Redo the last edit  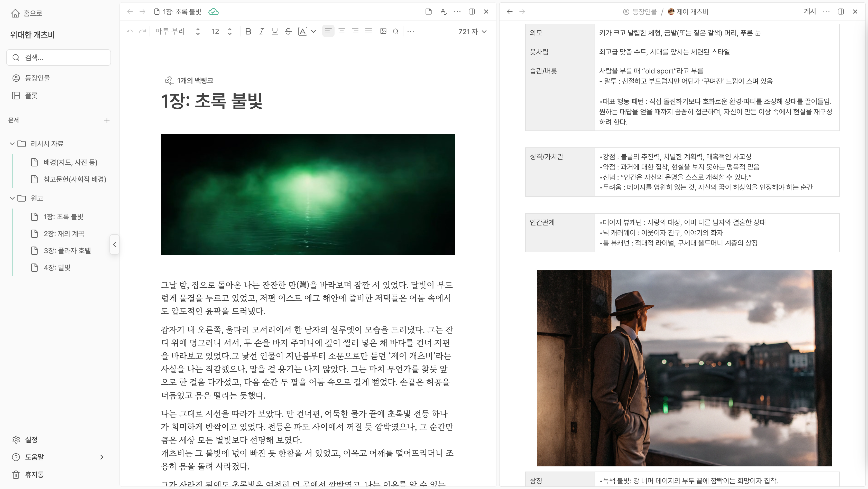pos(143,31)
